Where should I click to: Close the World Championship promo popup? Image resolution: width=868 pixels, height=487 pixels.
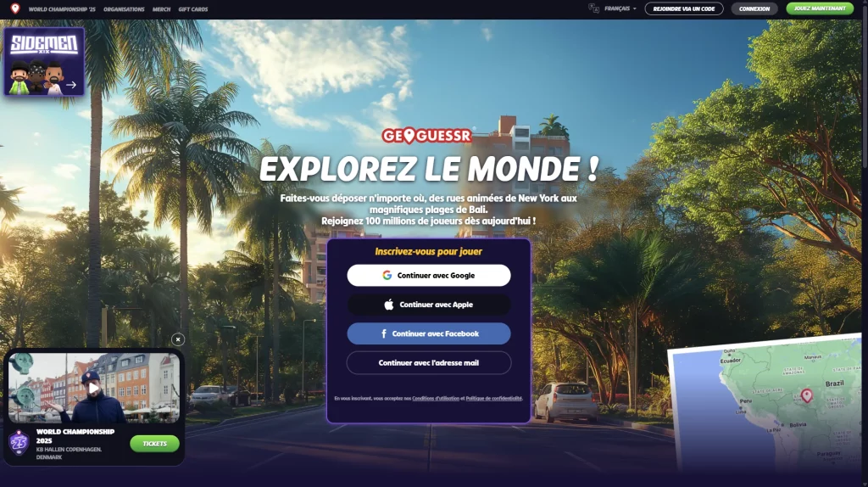(178, 339)
